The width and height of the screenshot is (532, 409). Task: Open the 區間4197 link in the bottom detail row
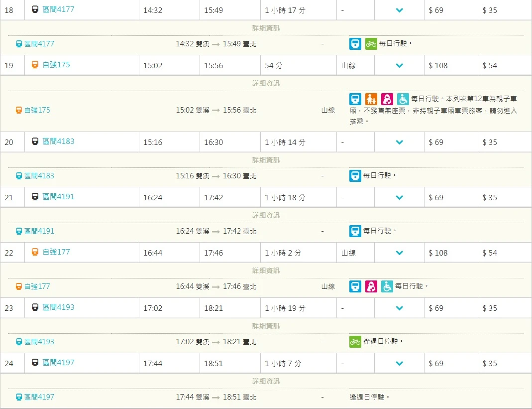point(39,397)
